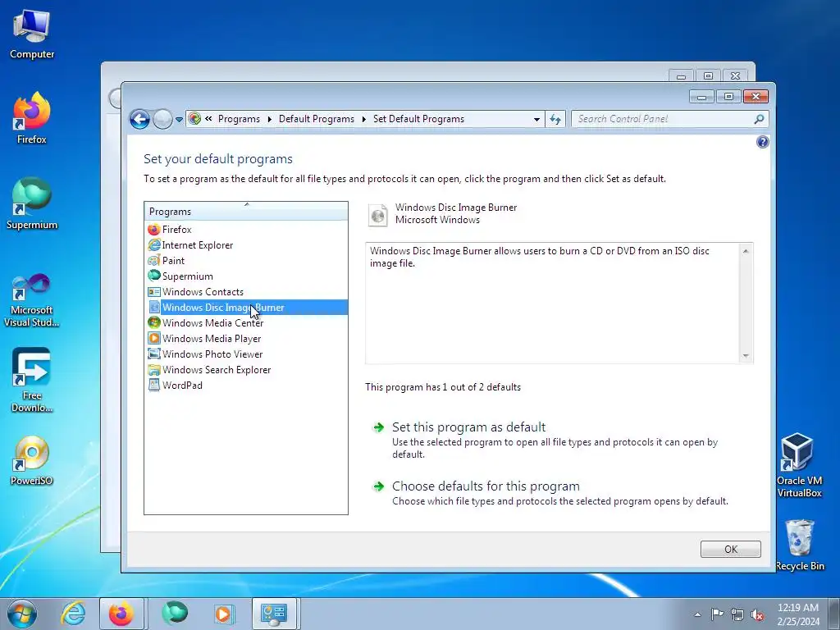This screenshot has height=630, width=840.
Task: Switch to Firefox in the taskbar
Action: pyautogui.click(x=121, y=614)
